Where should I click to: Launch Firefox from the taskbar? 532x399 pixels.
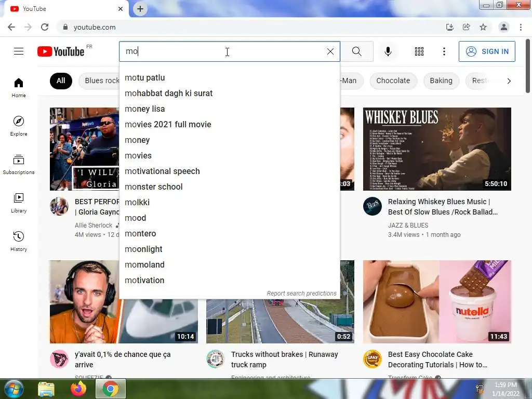click(x=78, y=389)
